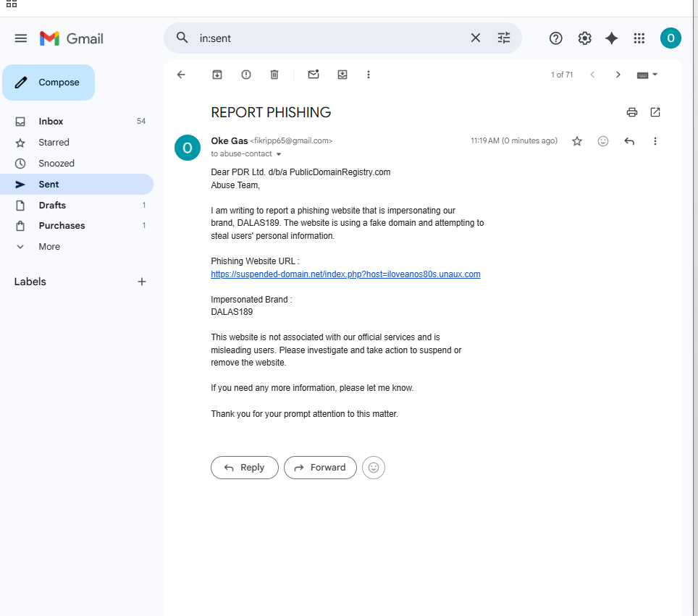This screenshot has width=698, height=616.
Task: Mark the email as unread
Action: point(314,75)
